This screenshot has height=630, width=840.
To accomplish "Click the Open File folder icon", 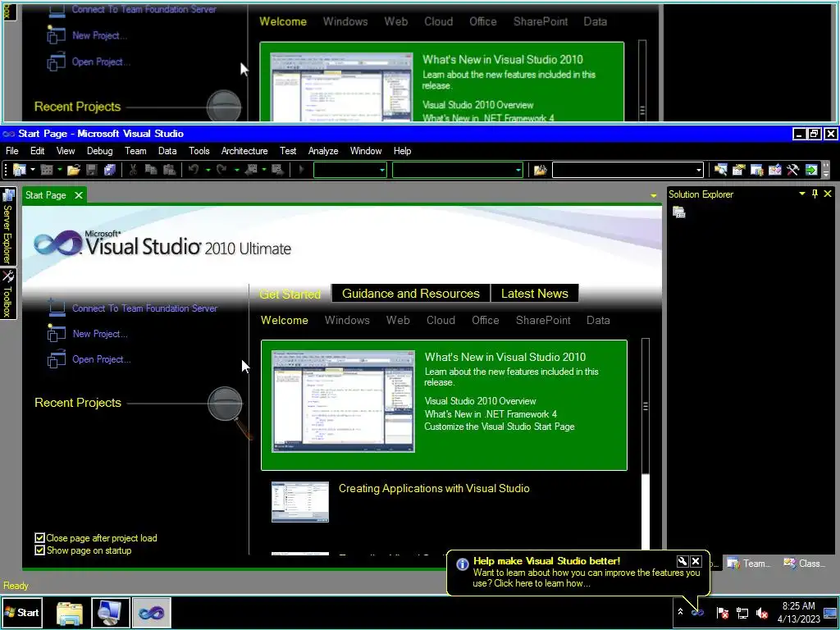I will point(73,170).
